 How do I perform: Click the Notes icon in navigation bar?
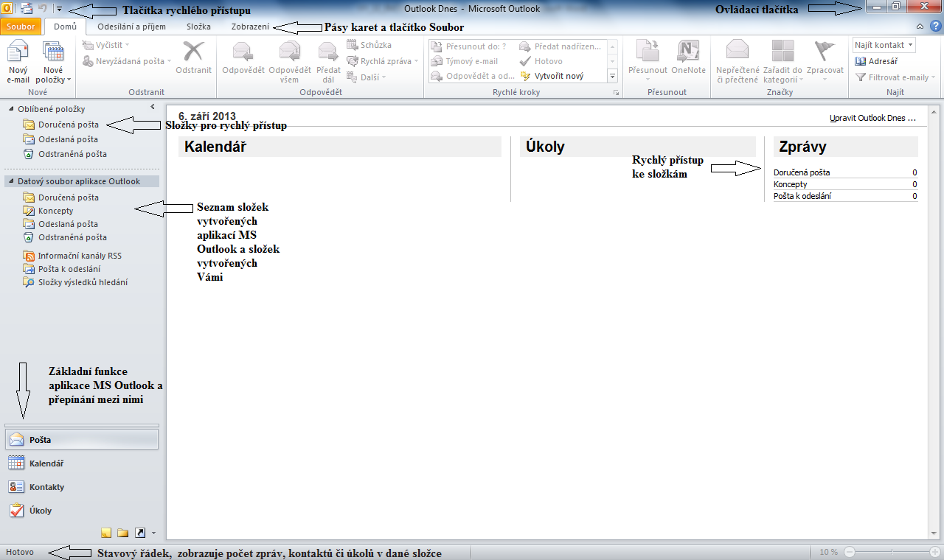pos(106,533)
